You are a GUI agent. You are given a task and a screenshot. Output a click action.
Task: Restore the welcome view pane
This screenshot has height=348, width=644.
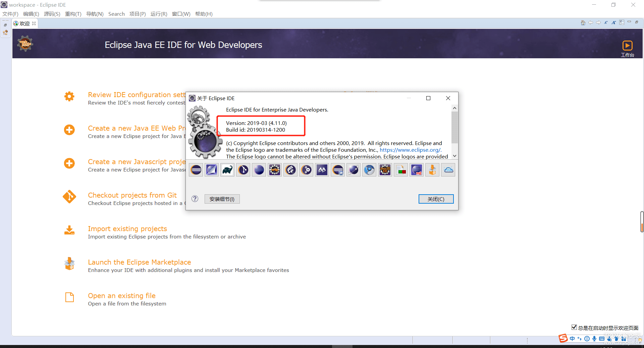(637, 22)
